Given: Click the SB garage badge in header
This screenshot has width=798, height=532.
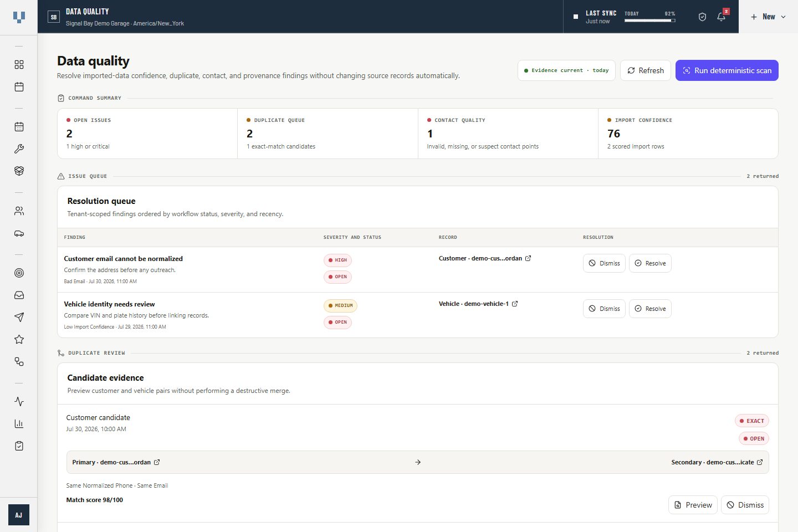Looking at the screenshot, I should pos(54,17).
